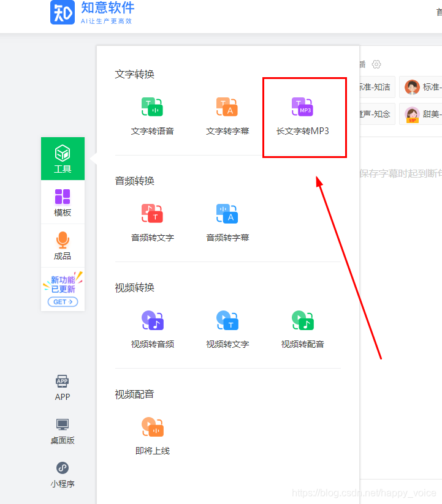Click the 音频转换 section heading
This screenshot has height=504, width=442.
pos(134,181)
